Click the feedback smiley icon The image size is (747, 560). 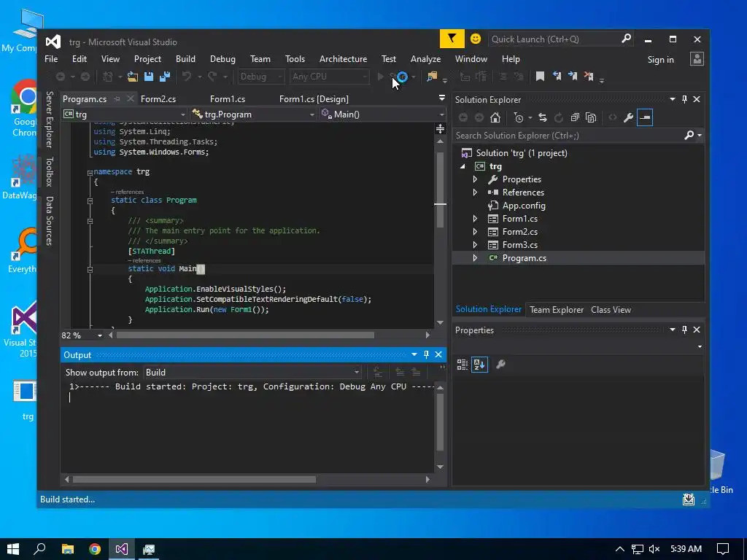pyautogui.click(x=476, y=39)
